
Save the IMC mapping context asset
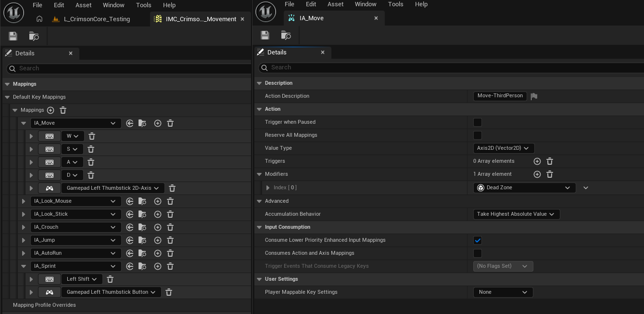click(x=13, y=36)
